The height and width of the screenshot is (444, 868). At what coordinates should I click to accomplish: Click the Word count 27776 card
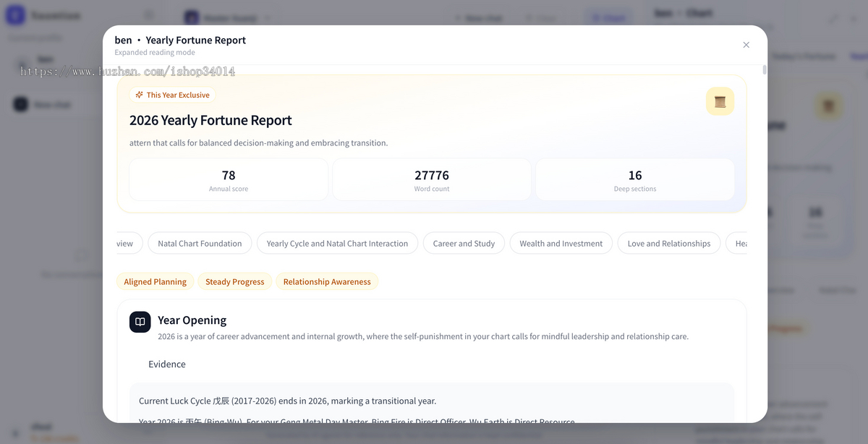tap(432, 179)
